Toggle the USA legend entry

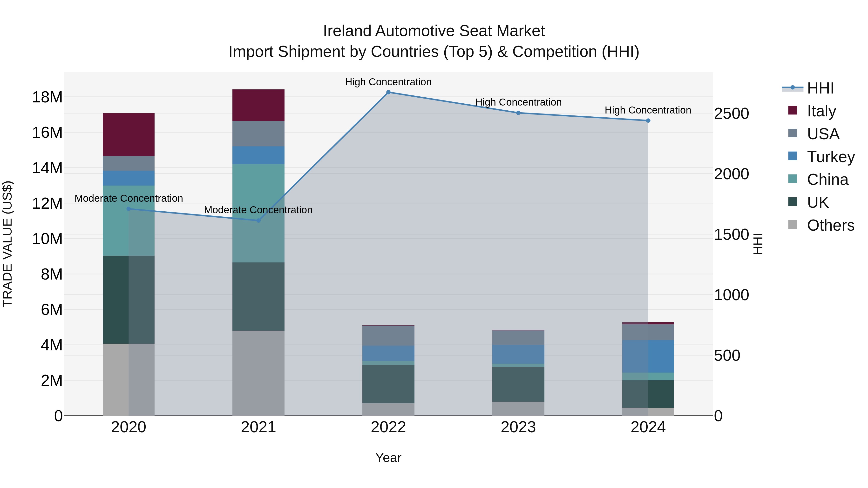[814, 134]
